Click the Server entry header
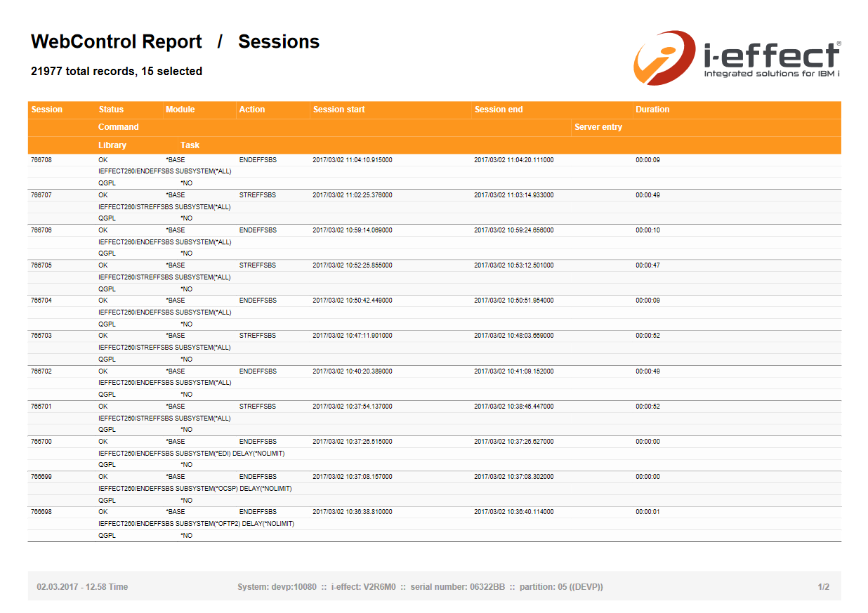The width and height of the screenshot is (868, 613). (x=598, y=127)
